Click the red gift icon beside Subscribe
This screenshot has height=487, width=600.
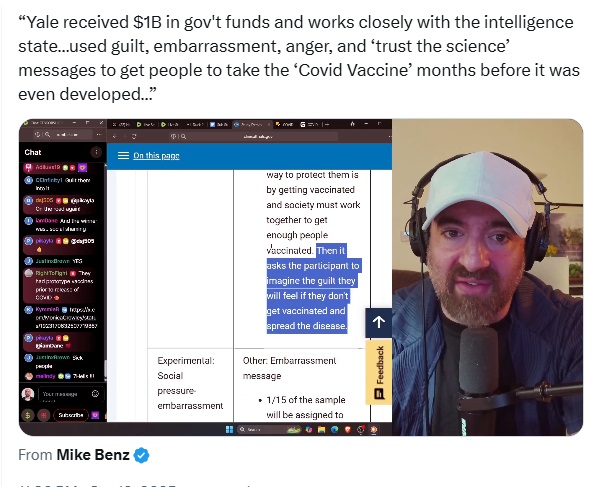[x=44, y=415]
